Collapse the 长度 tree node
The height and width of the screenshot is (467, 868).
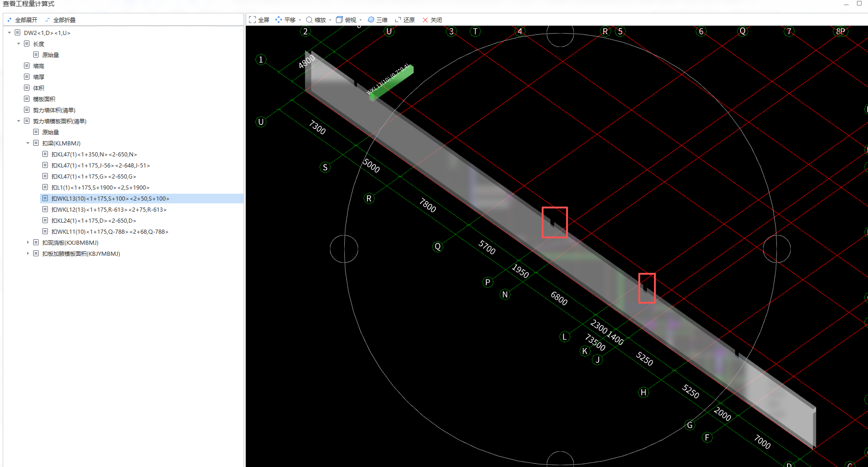click(x=18, y=44)
